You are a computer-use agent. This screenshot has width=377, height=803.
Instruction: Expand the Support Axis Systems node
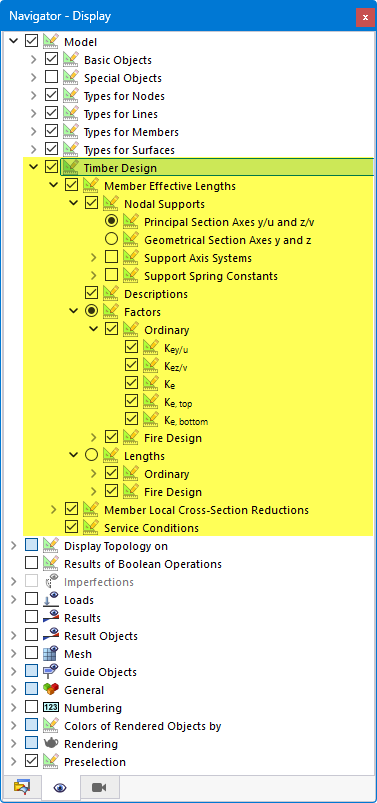point(93,258)
